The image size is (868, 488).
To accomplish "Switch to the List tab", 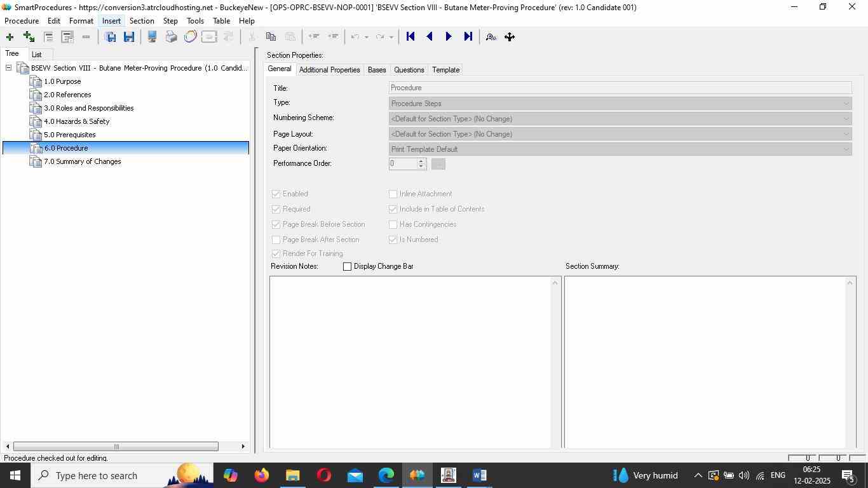I will point(36,55).
